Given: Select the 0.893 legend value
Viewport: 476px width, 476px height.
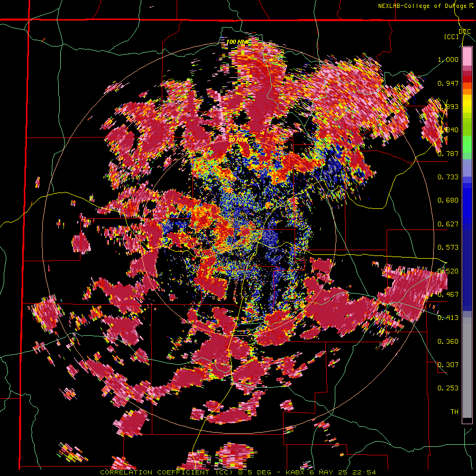Looking at the screenshot, I should [448, 106].
